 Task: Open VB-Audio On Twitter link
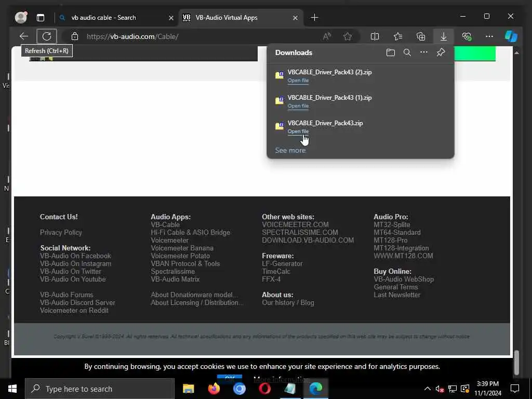[70, 271]
